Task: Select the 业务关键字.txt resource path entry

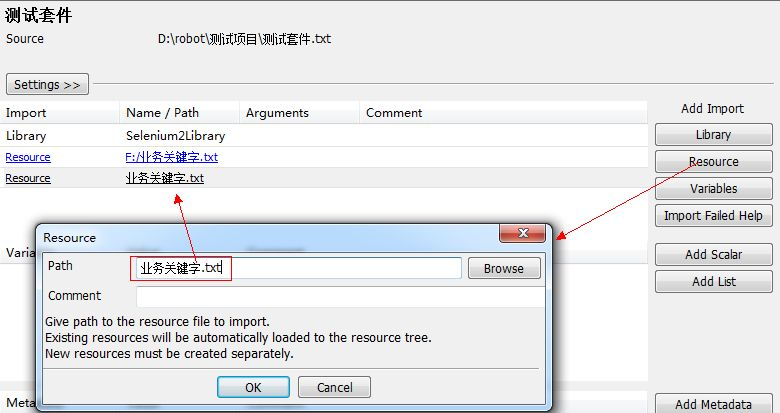Action: point(165,178)
